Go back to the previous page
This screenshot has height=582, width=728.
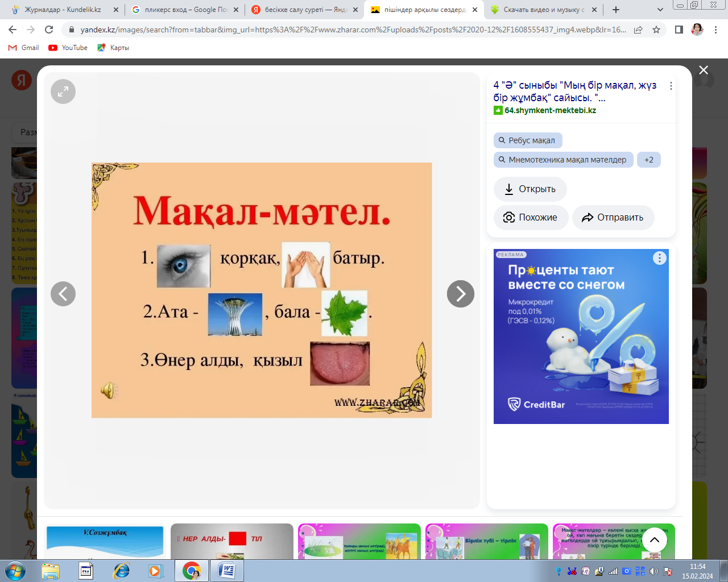(13, 30)
